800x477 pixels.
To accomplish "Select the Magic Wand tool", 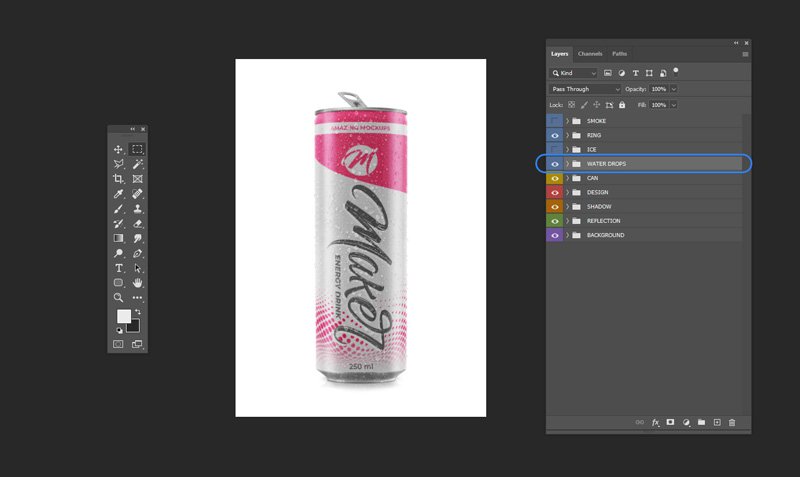I will tap(137, 164).
